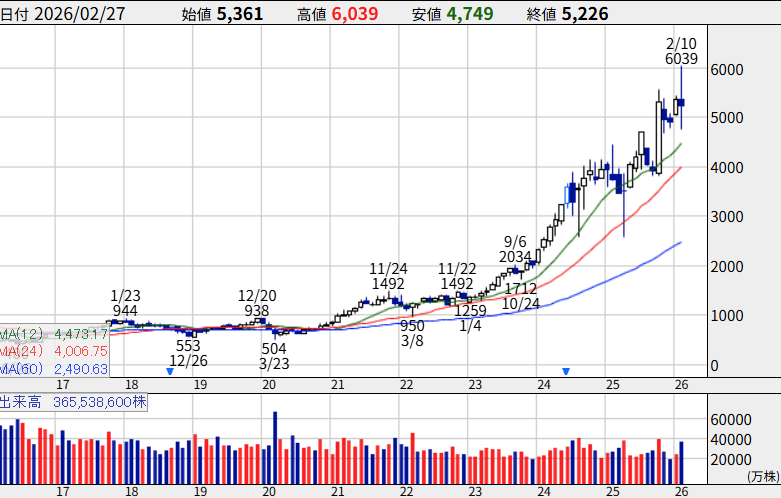Click the 3/23 low annotation 504
The height and width of the screenshot is (498, 781).
coord(275,348)
